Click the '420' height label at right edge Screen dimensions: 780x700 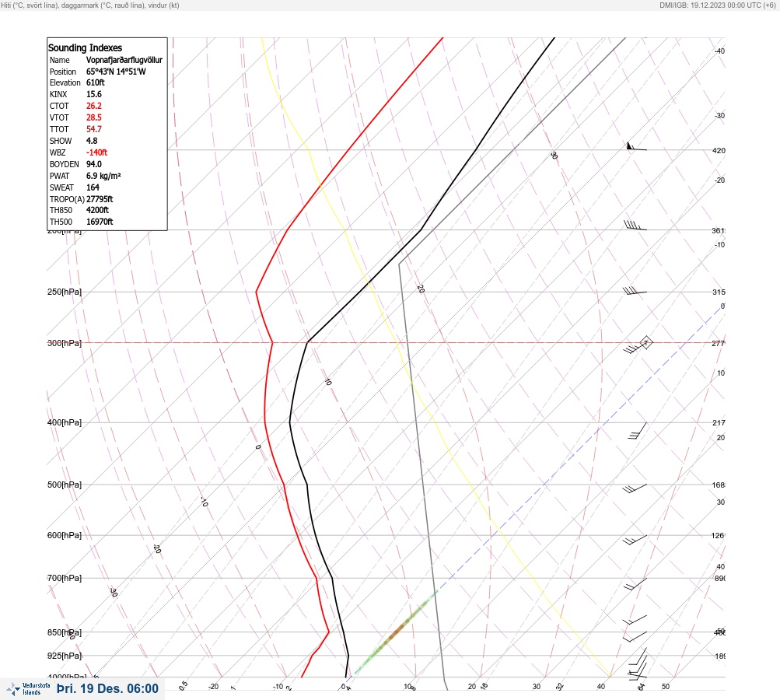(719, 150)
